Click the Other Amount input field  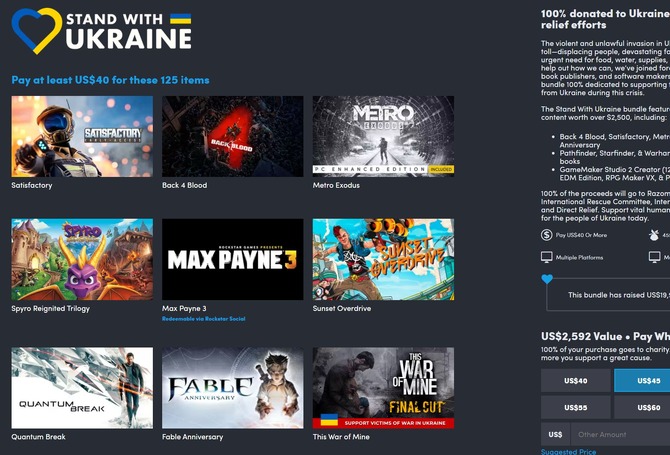tap(620, 434)
